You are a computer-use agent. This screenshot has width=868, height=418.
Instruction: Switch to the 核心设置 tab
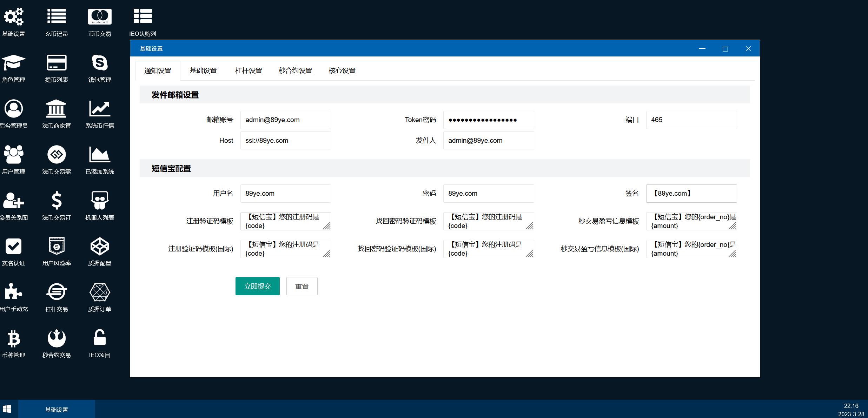342,71
